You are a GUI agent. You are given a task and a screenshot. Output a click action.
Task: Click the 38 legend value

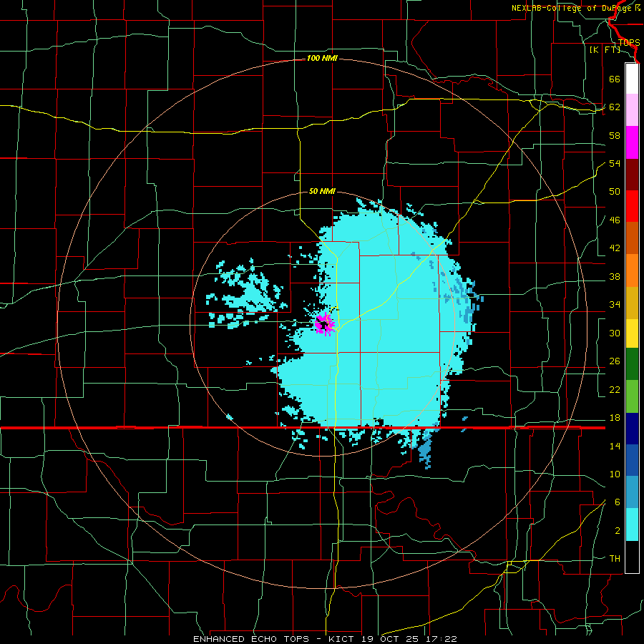pyautogui.click(x=615, y=276)
